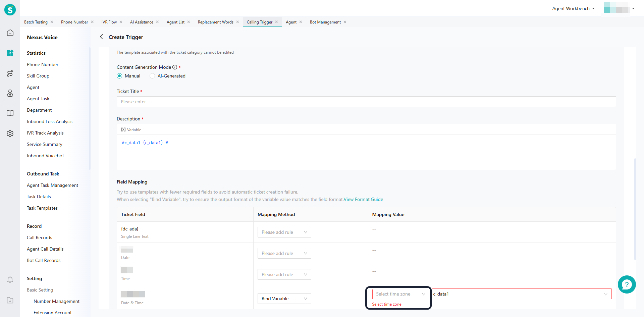
Task: Close the Agent List tab
Action: point(189,22)
